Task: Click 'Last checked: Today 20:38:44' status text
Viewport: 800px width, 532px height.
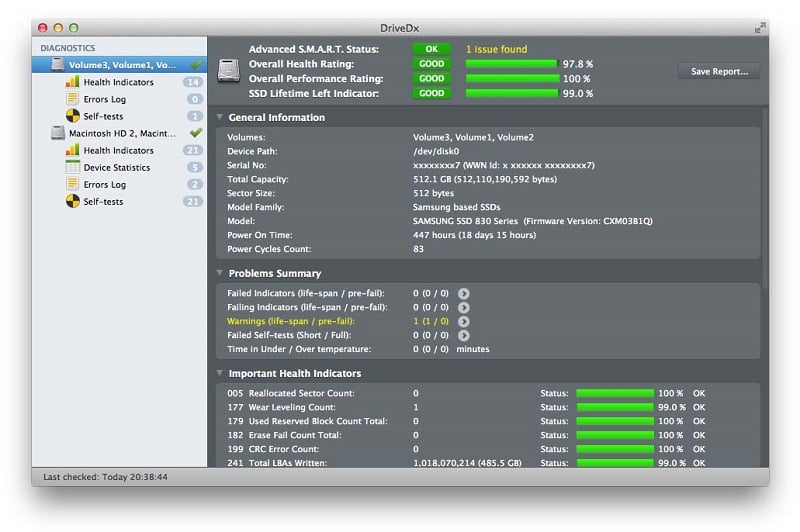Action: (x=105, y=477)
